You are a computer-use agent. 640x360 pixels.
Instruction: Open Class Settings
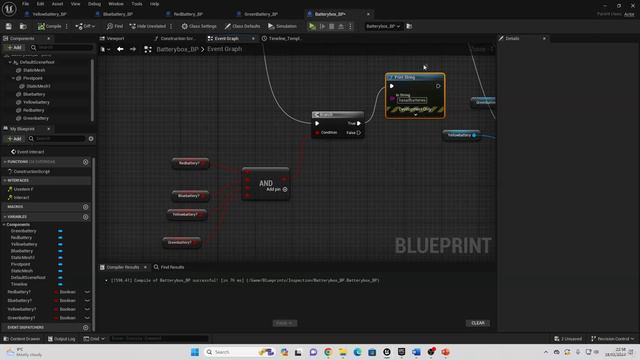pos(199,26)
